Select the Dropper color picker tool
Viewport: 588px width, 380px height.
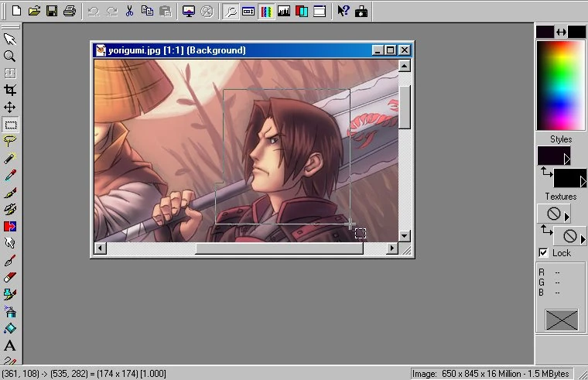tap(10, 175)
